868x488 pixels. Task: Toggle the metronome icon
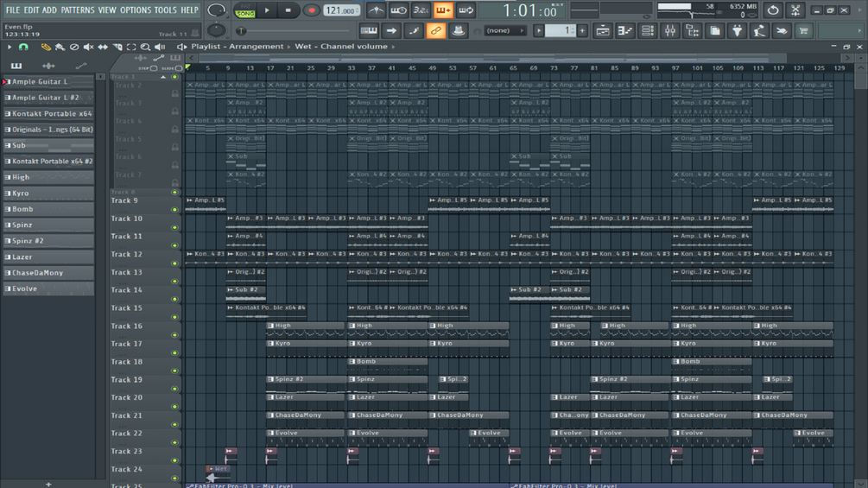click(x=376, y=10)
